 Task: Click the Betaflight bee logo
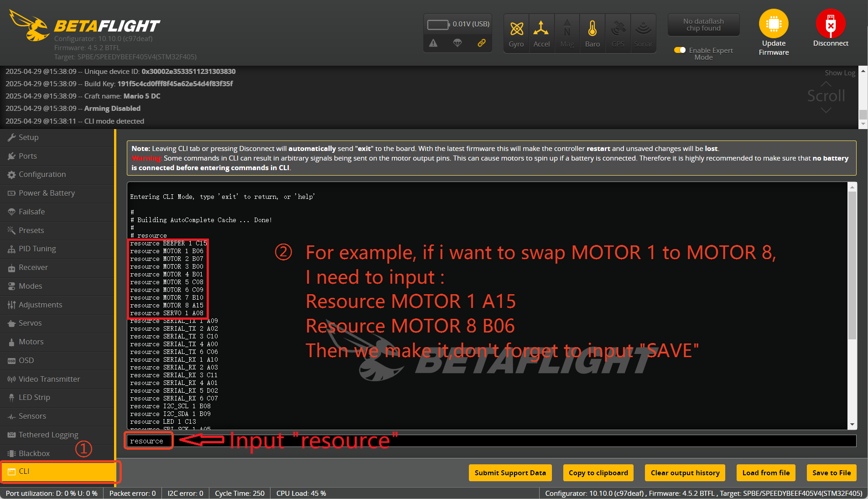coord(30,26)
